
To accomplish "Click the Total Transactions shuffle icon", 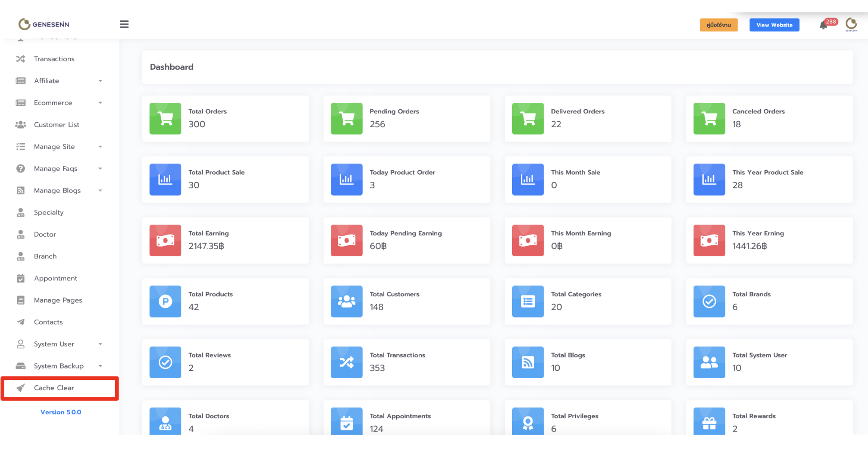I will click(x=346, y=362).
